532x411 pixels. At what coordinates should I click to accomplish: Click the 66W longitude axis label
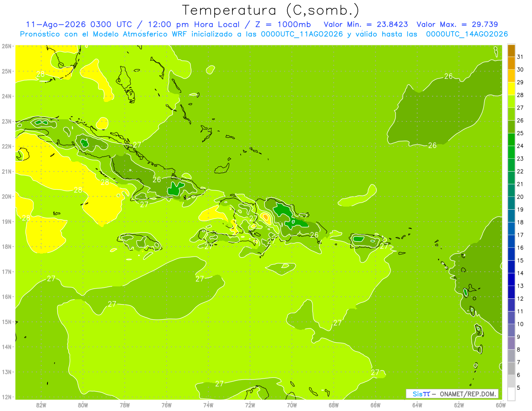click(376, 405)
